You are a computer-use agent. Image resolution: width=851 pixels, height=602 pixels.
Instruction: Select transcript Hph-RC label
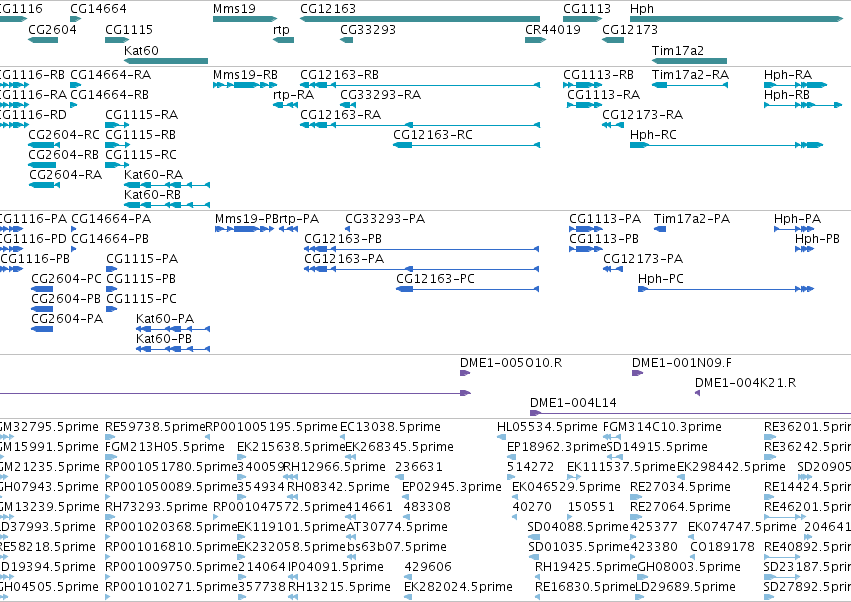[653, 134]
